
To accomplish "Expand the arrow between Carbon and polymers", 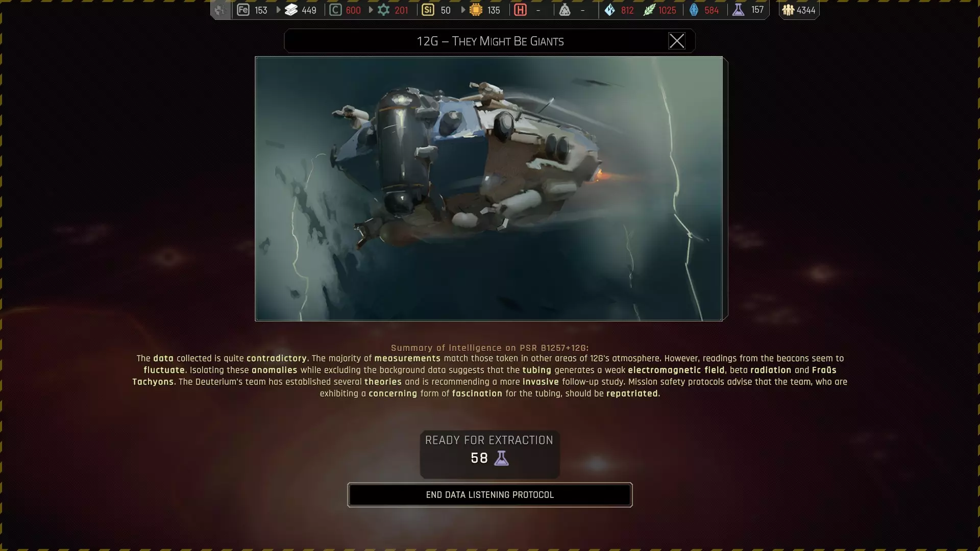I will [x=371, y=10].
